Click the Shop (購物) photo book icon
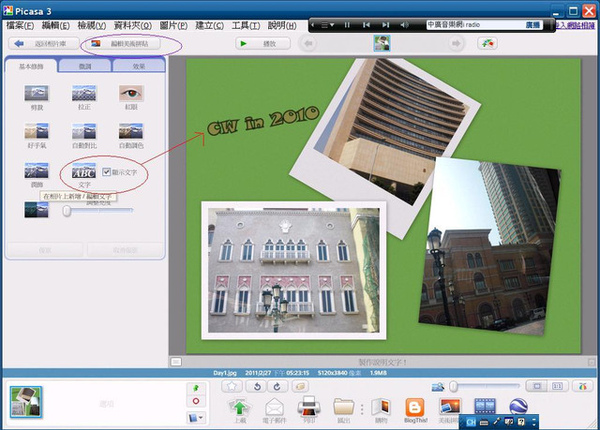 click(x=381, y=407)
